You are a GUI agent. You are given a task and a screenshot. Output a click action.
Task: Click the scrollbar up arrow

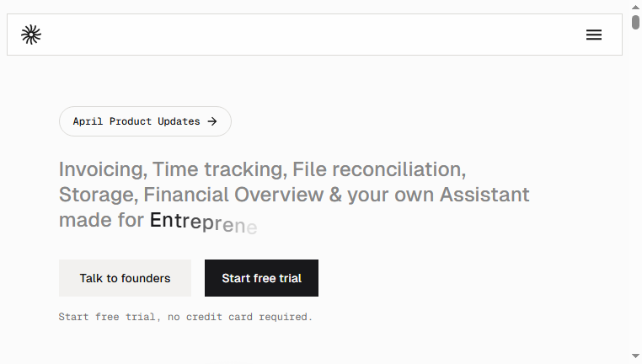point(635,7)
